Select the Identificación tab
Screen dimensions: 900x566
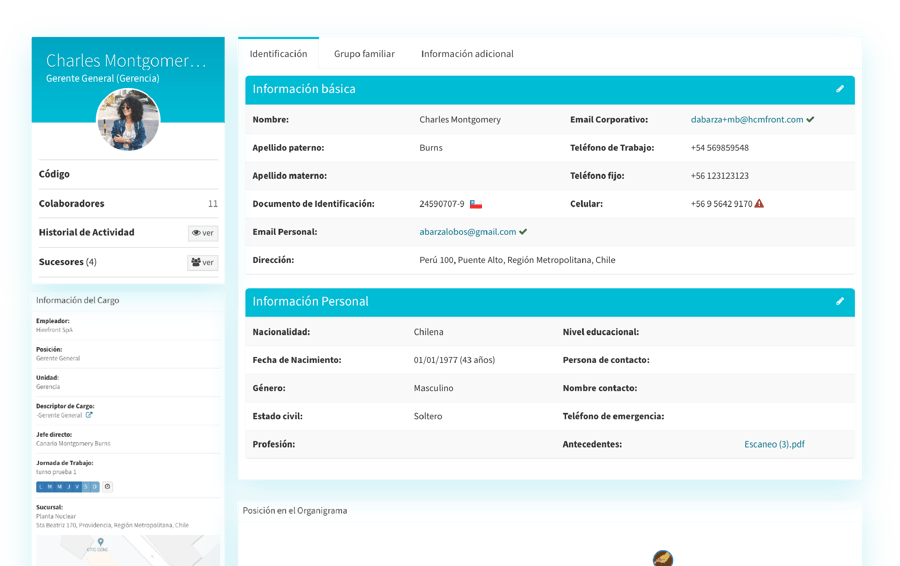coord(278,54)
